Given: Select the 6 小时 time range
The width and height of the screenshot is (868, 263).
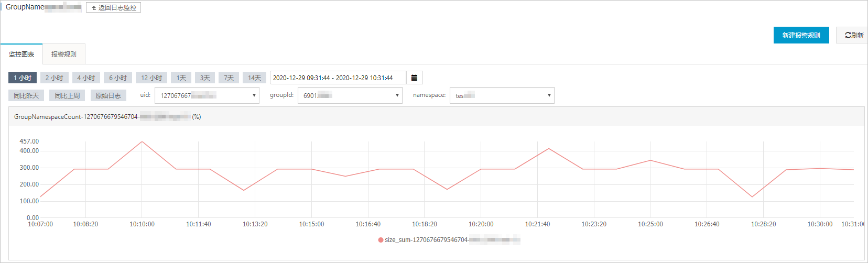Looking at the screenshot, I should tap(118, 78).
